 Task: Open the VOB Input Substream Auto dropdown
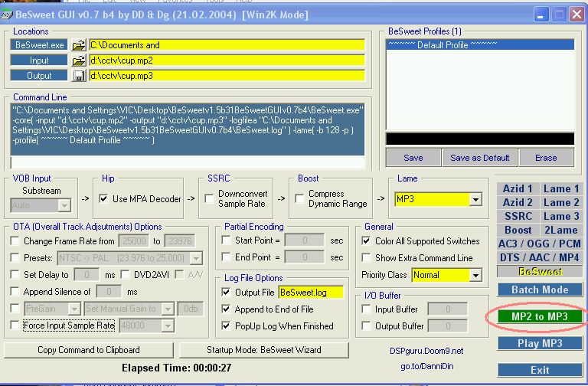64,205
